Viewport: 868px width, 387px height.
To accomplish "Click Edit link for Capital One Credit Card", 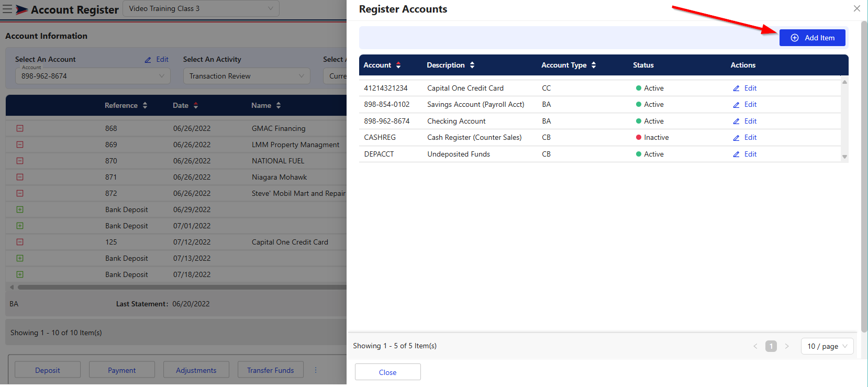I will click(x=750, y=88).
